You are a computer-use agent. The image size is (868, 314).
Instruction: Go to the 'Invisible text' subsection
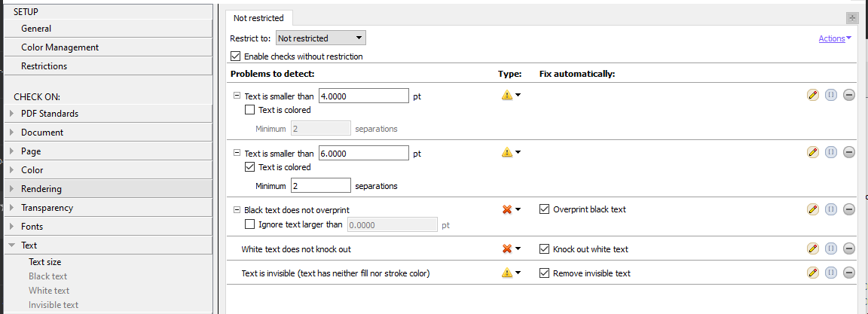click(53, 305)
